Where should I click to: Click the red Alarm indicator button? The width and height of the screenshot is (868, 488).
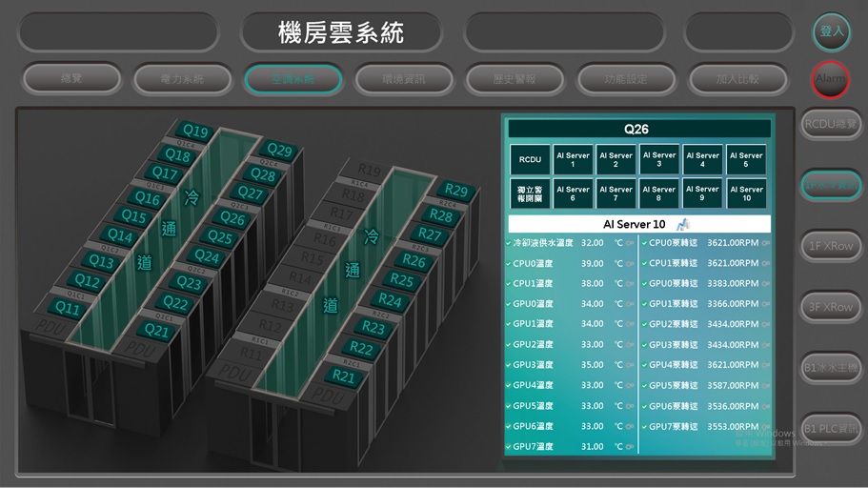[x=831, y=79]
